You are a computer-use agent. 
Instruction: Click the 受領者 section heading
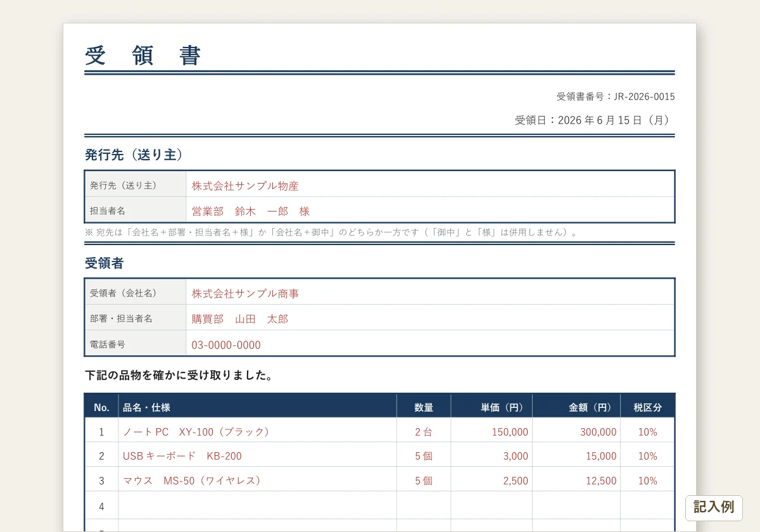point(104,263)
